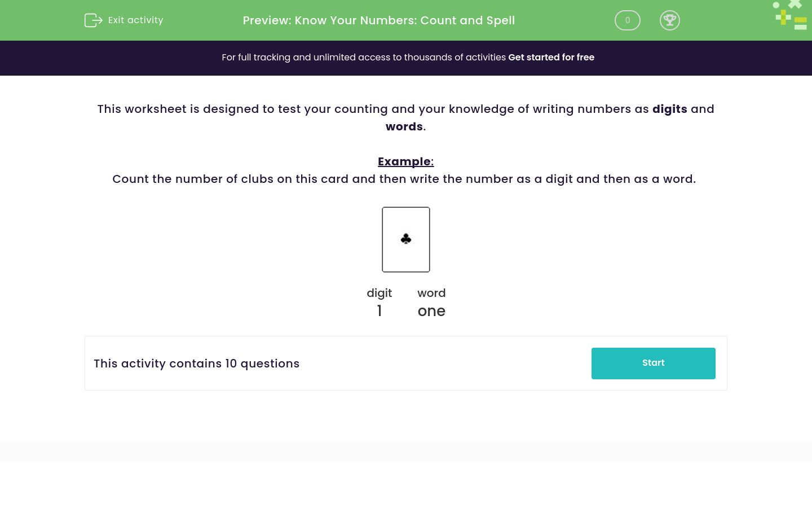Click the circular trophy badge in the header
812x508 pixels.
(670, 20)
